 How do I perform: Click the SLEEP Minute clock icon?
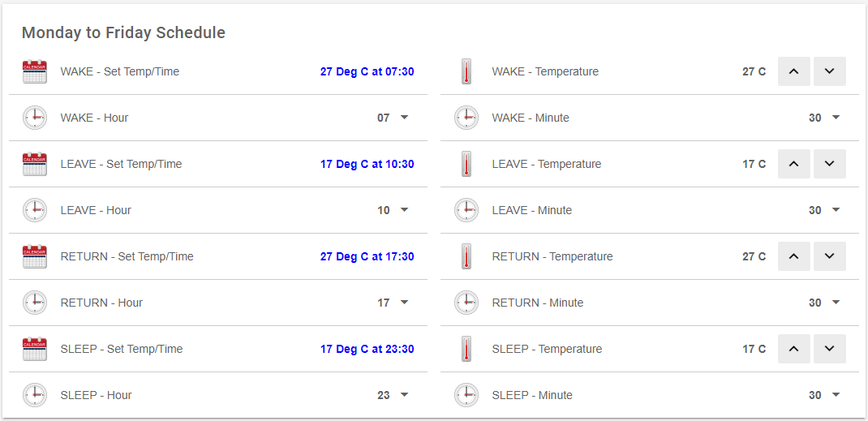(466, 395)
